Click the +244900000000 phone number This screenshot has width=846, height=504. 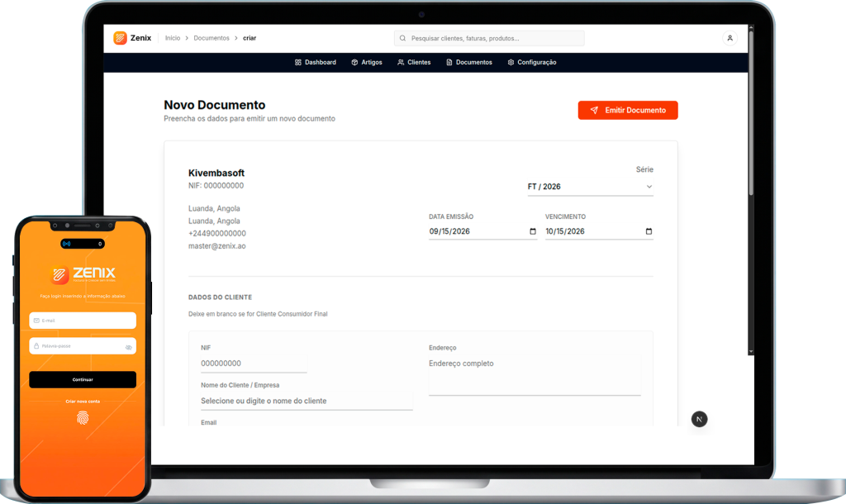(x=217, y=234)
